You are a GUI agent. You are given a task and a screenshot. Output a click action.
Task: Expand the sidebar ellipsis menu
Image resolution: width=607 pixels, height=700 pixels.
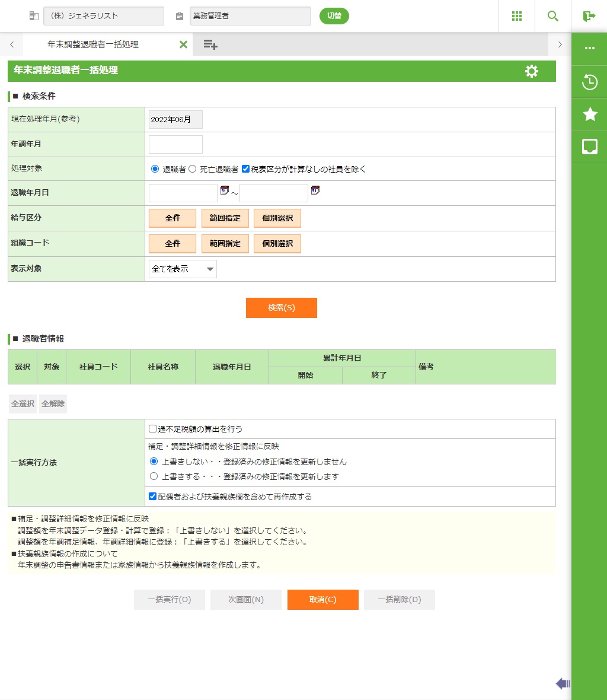[x=589, y=49]
